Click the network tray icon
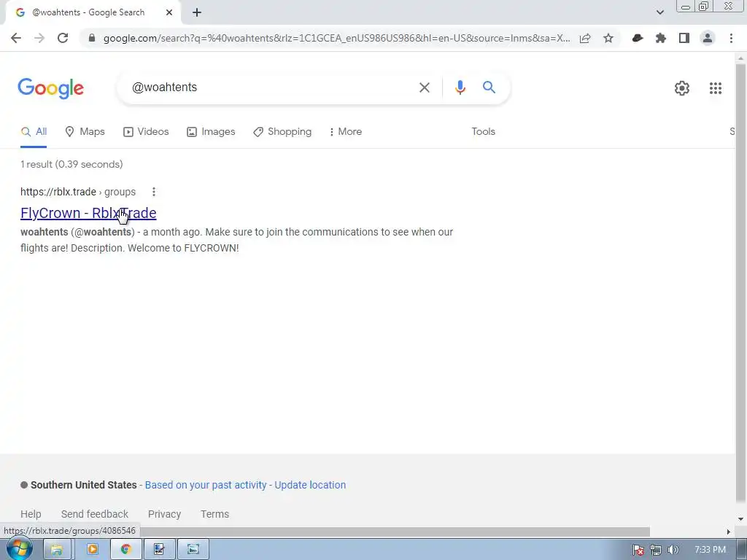The width and height of the screenshot is (747, 560). click(656, 550)
